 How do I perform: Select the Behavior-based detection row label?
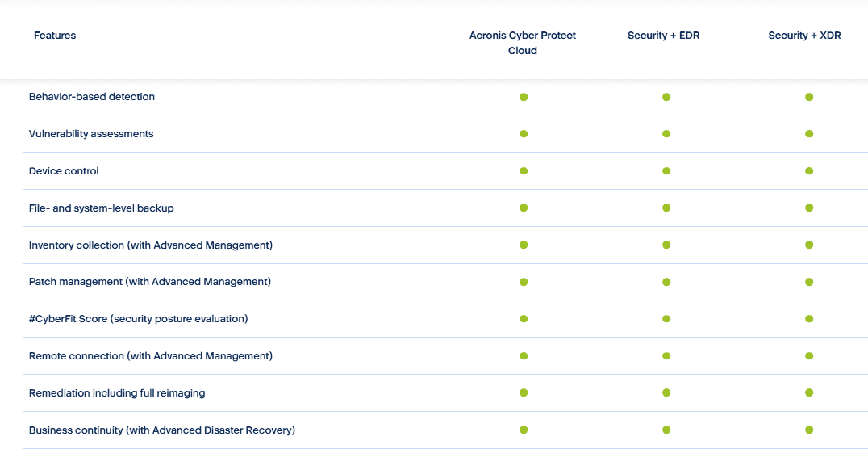coord(92,96)
